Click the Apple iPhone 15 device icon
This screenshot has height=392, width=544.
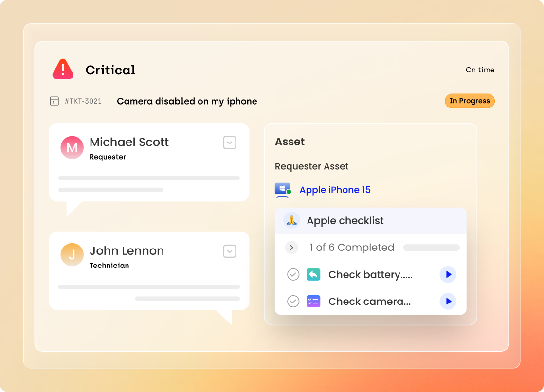(283, 190)
